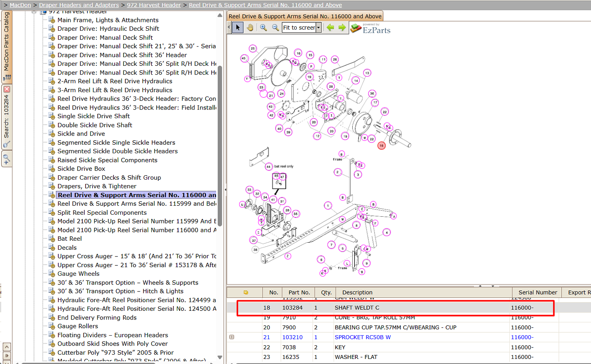Open Drapers, Drive & Tightener page
The image size is (591, 364).
point(97,186)
